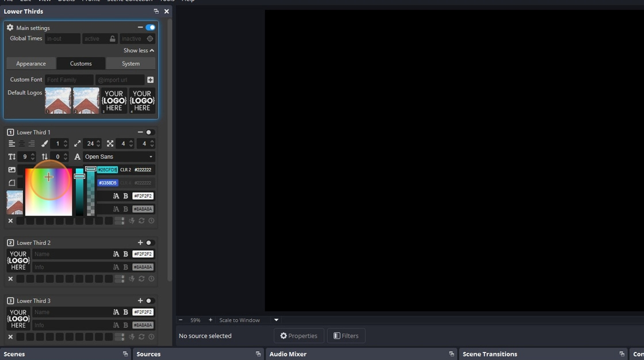The image size is (644, 360).
Task: Click the paintbrush style icon
Action: pyautogui.click(x=44, y=143)
